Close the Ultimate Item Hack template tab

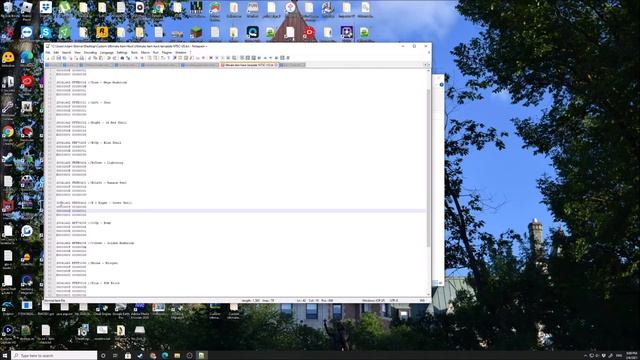point(276,65)
